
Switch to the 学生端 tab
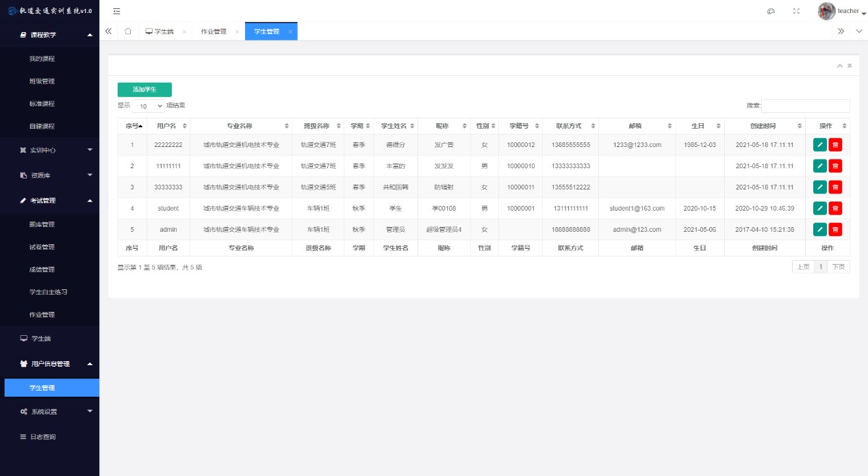[x=160, y=31]
